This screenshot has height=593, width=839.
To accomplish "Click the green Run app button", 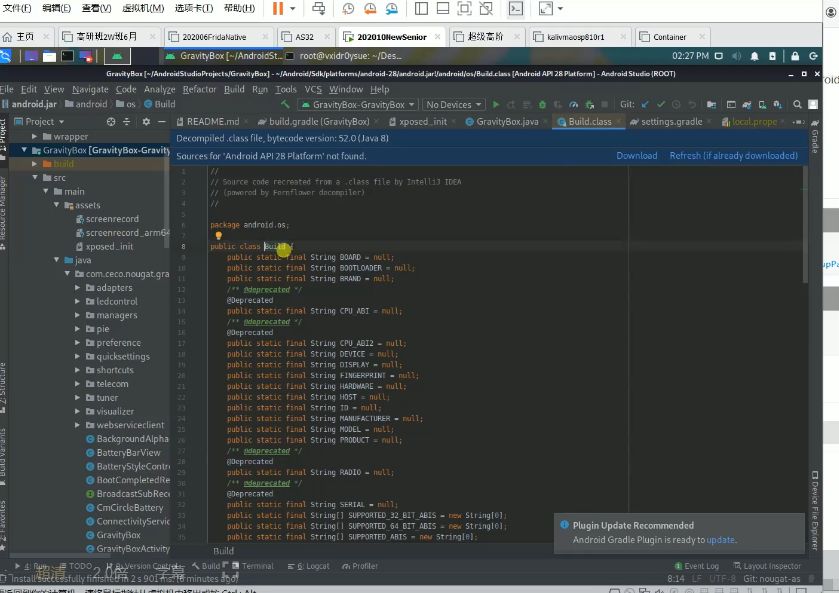I will click(496, 104).
